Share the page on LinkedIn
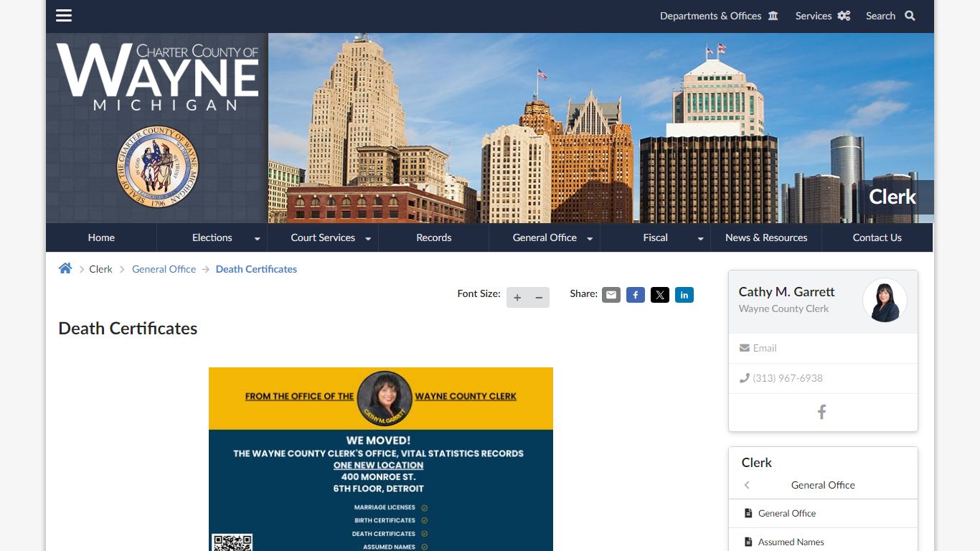Image resolution: width=980 pixels, height=551 pixels. tap(684, 295)
